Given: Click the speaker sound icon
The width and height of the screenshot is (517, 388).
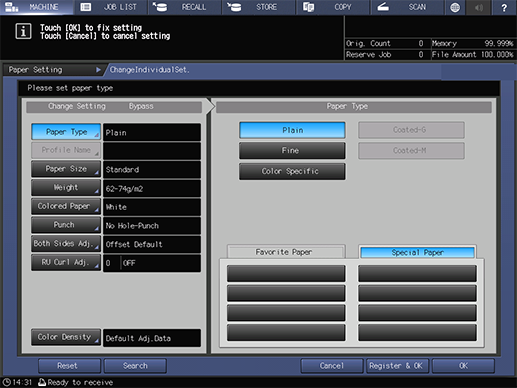Looking at the screenshot, I should coord(479,7).
